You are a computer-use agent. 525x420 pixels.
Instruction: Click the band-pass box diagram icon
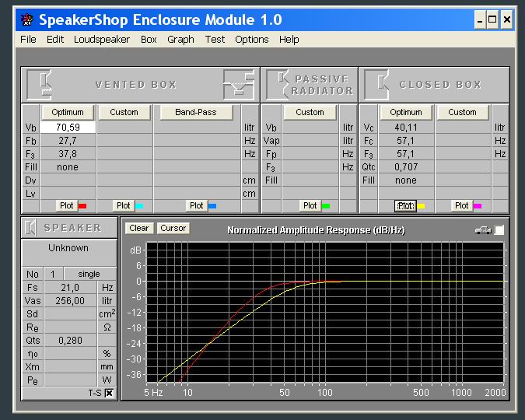point(239,85)
